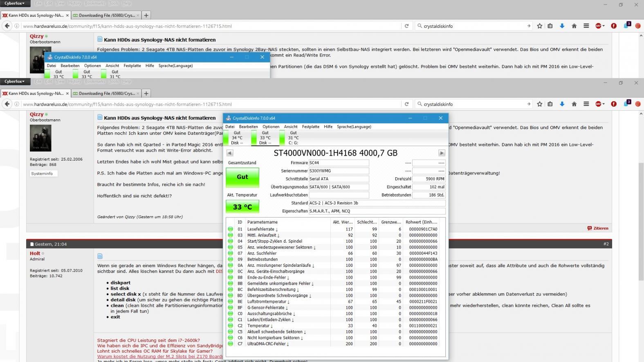Open the #2 post permalink

pyautogui.click(x=606, y=244)
